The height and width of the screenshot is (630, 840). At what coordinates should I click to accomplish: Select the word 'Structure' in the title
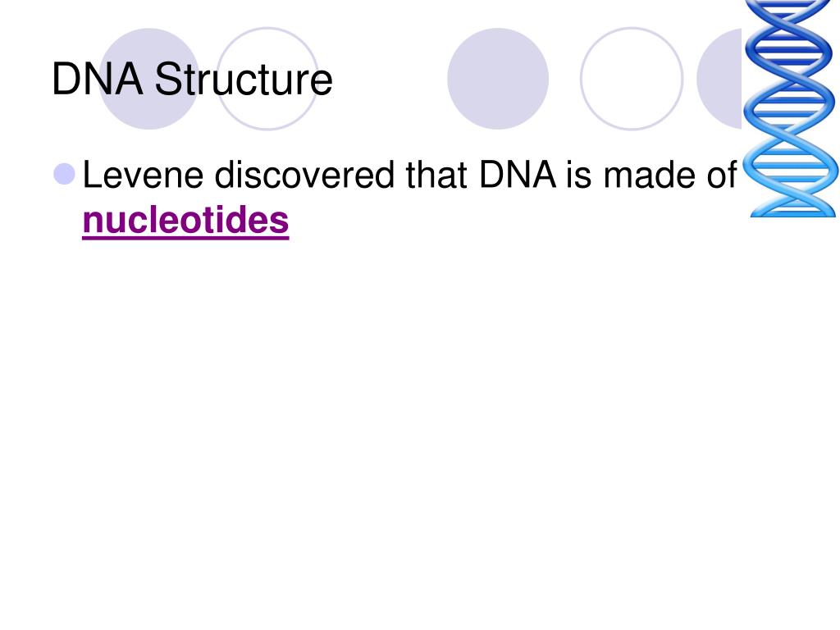(x=244, y=80)
